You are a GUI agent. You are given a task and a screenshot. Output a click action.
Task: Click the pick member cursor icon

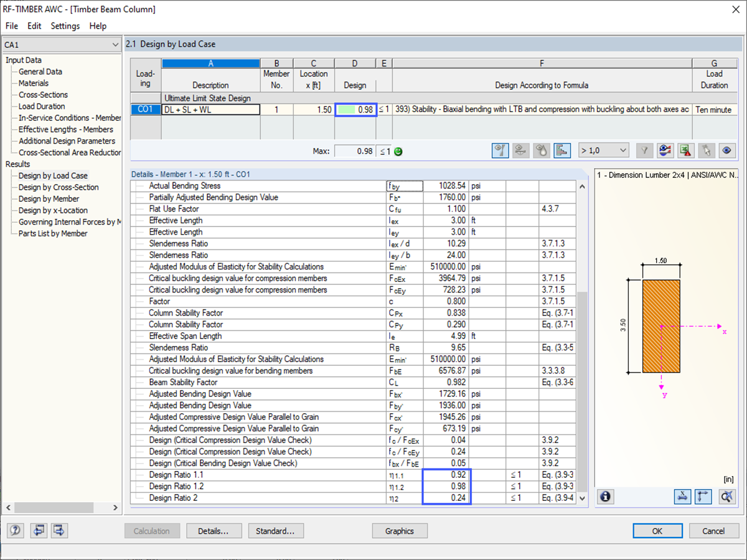[707, 150]
